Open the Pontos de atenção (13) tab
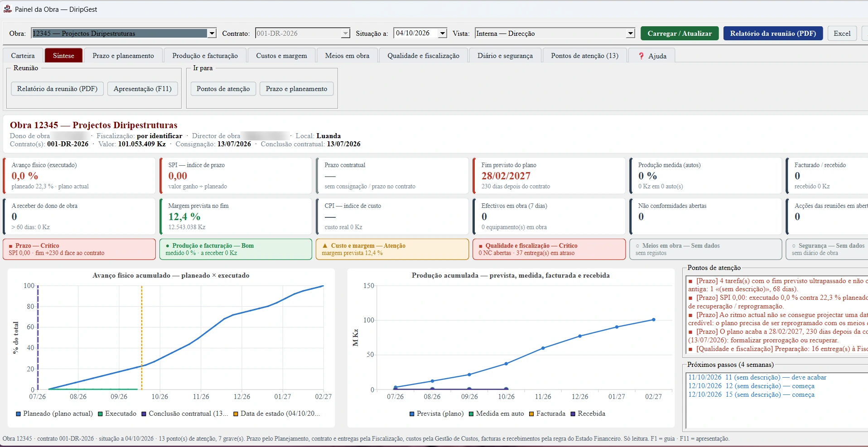 tap(584, 56)
